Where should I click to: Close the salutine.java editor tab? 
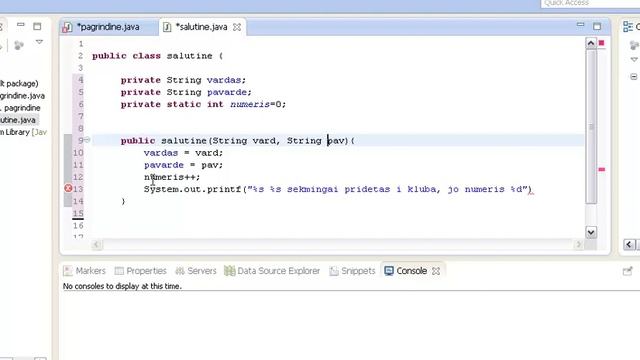pos(237,27)
